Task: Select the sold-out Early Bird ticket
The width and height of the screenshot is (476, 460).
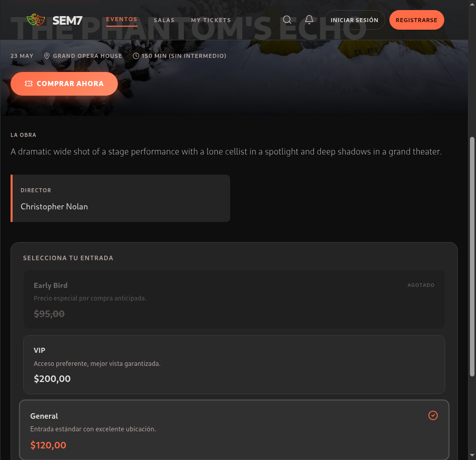Action: click(234, 299)
